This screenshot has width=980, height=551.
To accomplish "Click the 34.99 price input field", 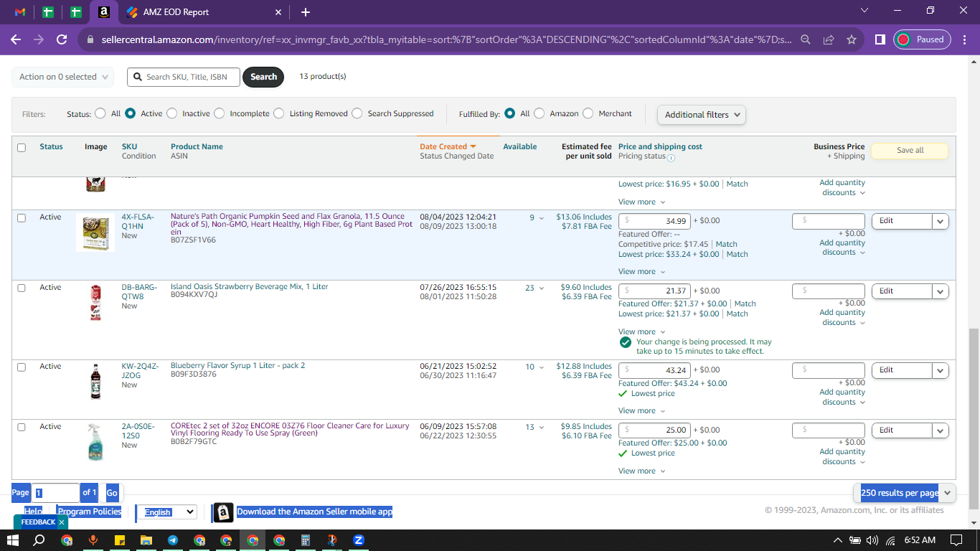I will tap(654, 221).
